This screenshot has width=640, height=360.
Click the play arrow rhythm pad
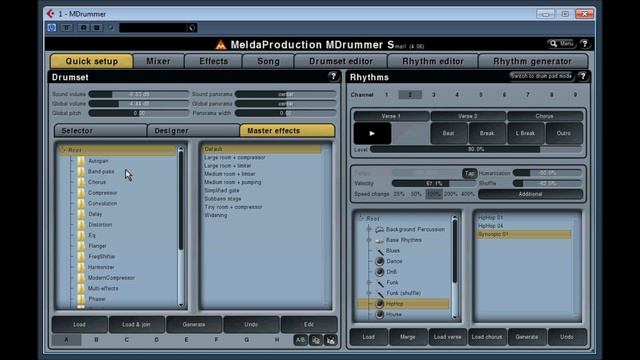372,133
